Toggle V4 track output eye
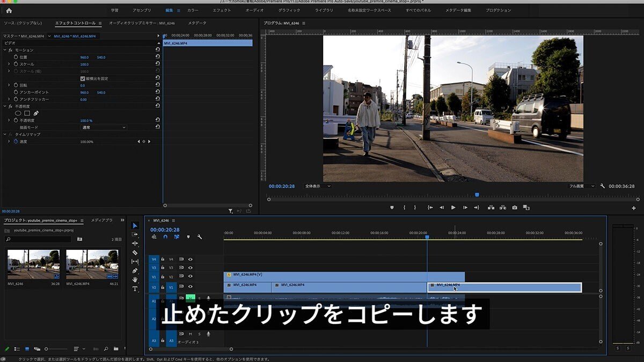 click(190, 259)
